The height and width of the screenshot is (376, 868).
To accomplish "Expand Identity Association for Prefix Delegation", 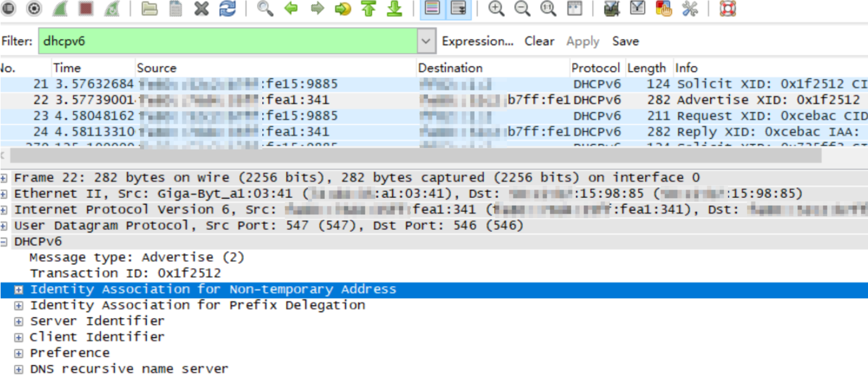I will coord(19,305).
